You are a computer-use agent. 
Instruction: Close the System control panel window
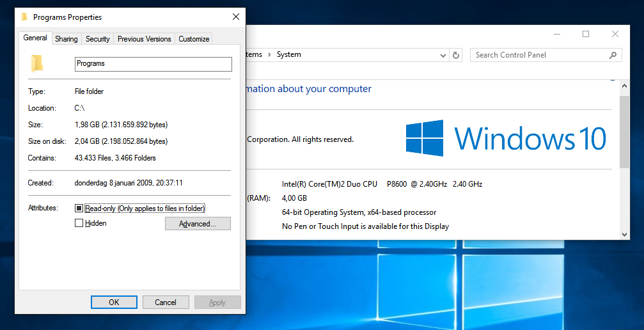[615, 34]
